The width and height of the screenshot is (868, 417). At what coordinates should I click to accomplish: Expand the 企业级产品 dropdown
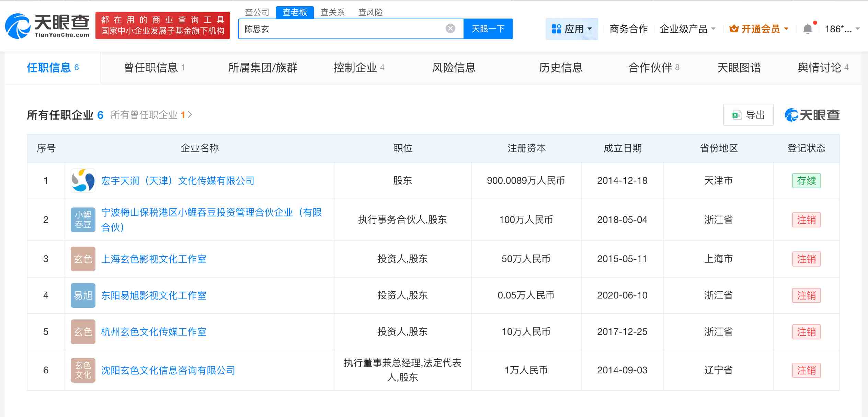pyautogui.click(x=687, y=29)
